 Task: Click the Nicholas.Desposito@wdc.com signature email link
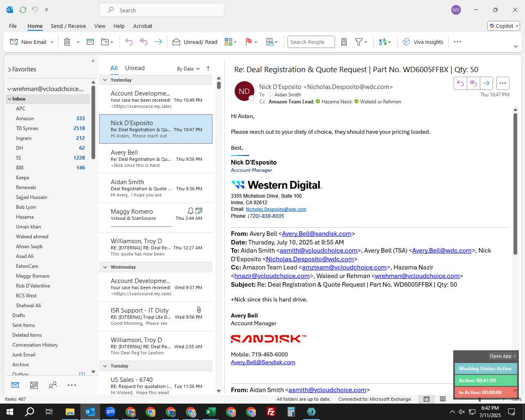tap(276, 209)
